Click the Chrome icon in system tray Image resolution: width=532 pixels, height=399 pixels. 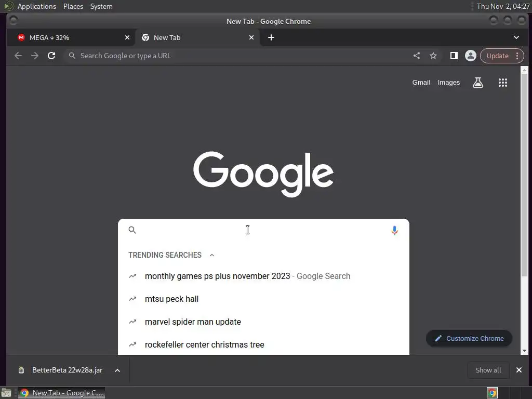click(x=492, y=393)
